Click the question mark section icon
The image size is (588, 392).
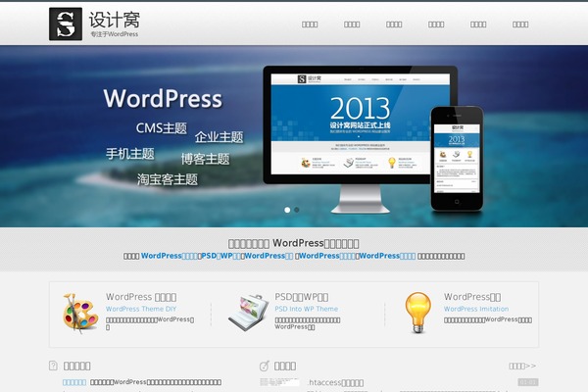[53, 366]
